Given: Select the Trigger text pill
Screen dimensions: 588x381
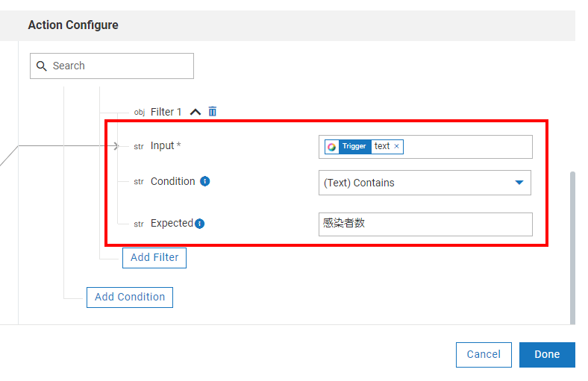Looking at the screenshot, I should [x=364, y=147].
